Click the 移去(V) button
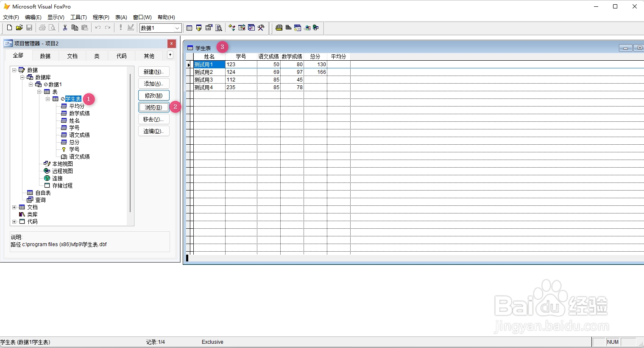 pos(154,119)
